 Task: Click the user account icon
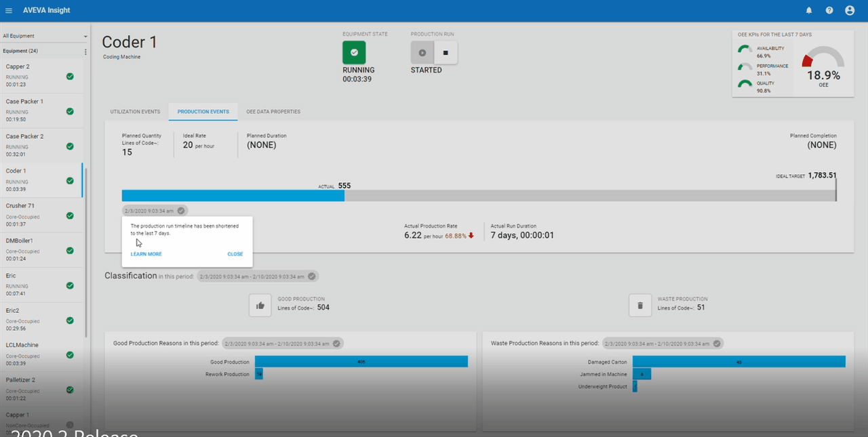[x=850, y=9]
